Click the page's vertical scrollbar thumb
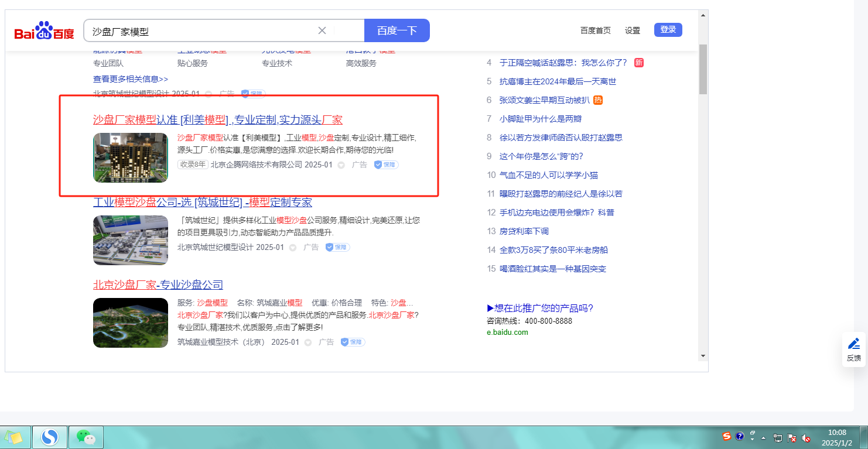 (x=703, y=69)
